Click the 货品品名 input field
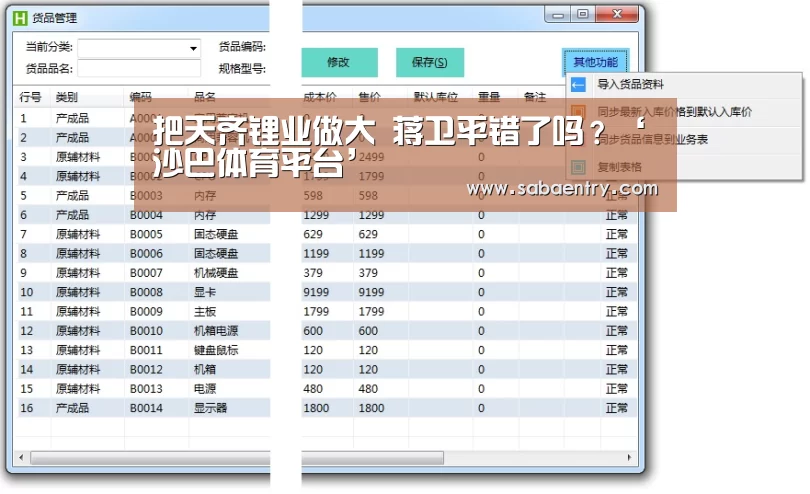Screen dimensions: 810x494 pyautogui.click(x=138, y=69)
